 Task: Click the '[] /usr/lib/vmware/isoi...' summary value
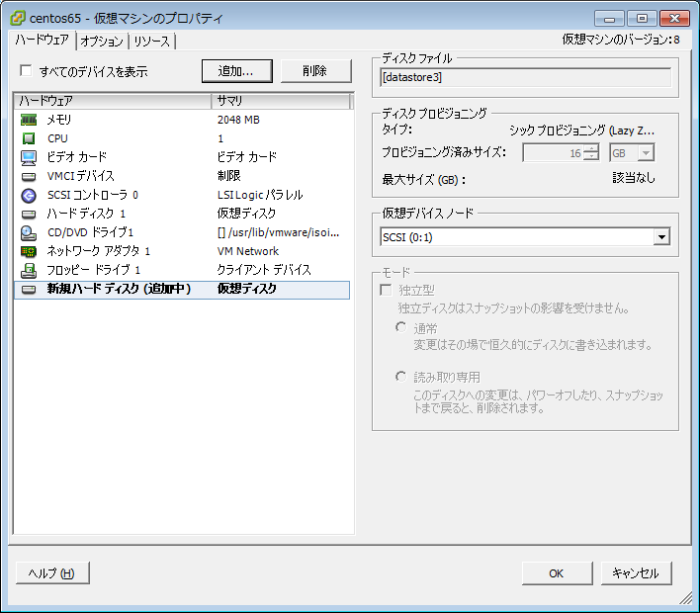click(278, 232)
